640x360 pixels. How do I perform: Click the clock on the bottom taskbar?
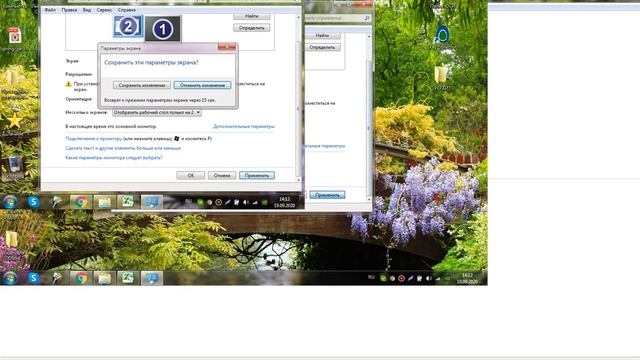point(467,278)
